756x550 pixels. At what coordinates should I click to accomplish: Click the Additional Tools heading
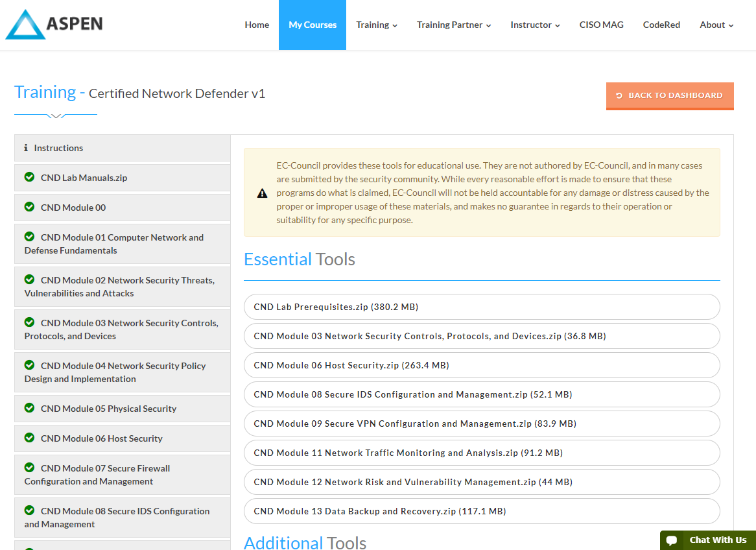pos(305,543)
